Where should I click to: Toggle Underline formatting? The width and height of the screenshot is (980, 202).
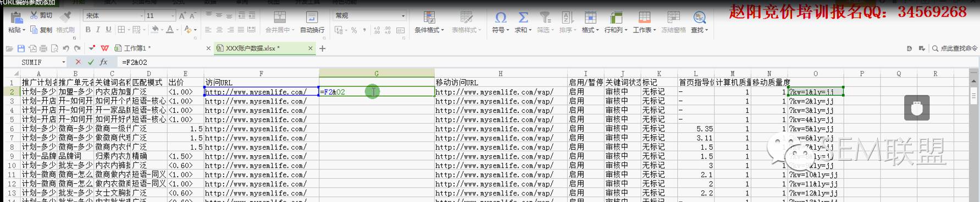point(108,30)
